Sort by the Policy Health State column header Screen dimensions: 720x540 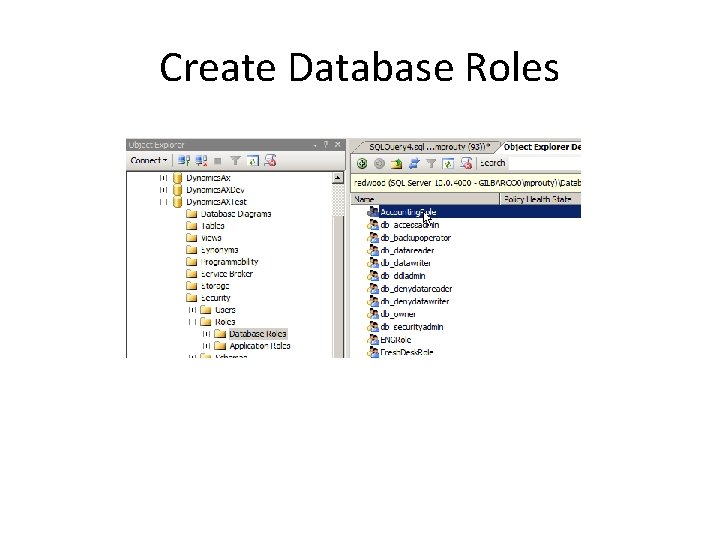coord(540,199)
